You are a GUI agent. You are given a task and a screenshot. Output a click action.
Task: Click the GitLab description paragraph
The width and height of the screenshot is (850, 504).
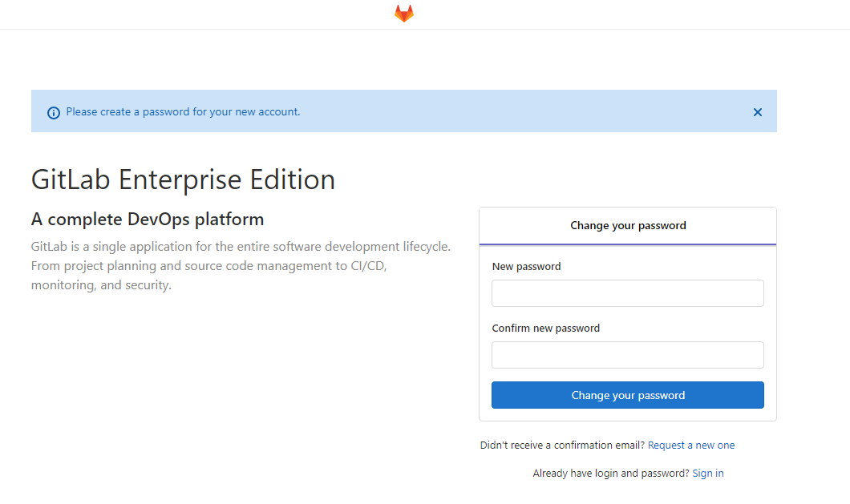point(241,265)
